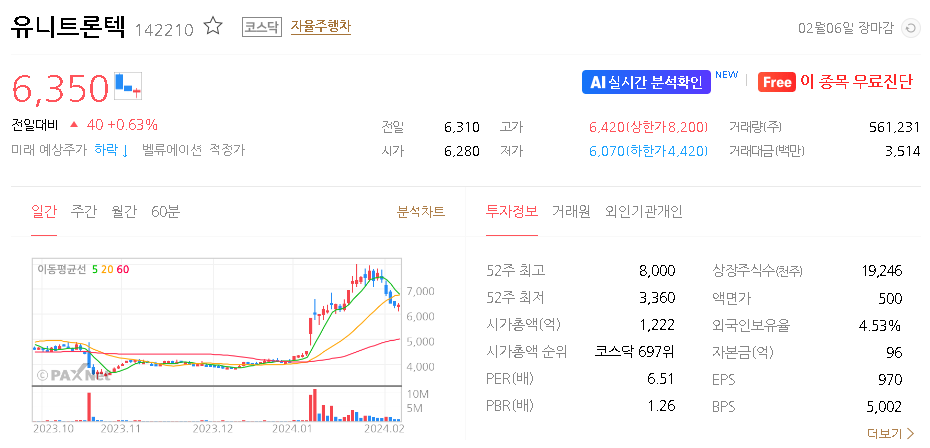Screen dimensions: 930x448
Task: Click the 외국인보유율 value 4.53%
Action: click(879, 325)
